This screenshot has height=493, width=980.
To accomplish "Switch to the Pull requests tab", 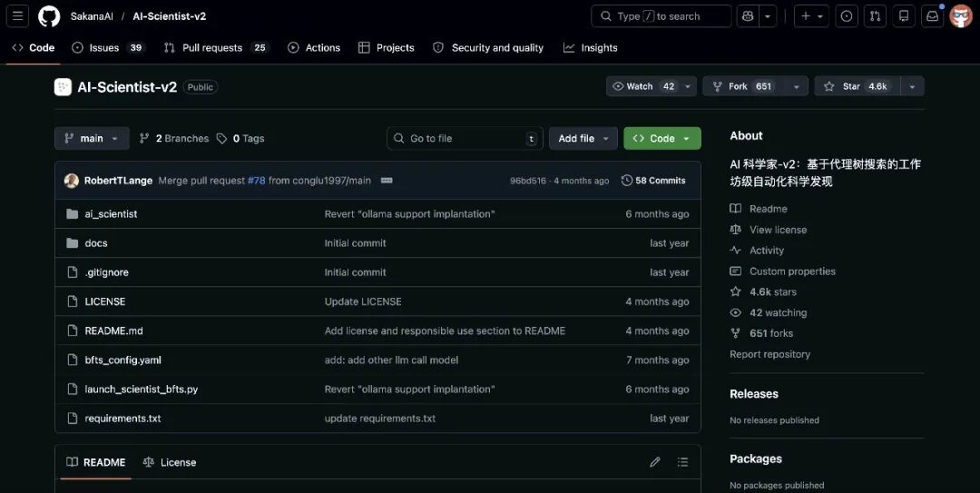I will pos(216,47).
